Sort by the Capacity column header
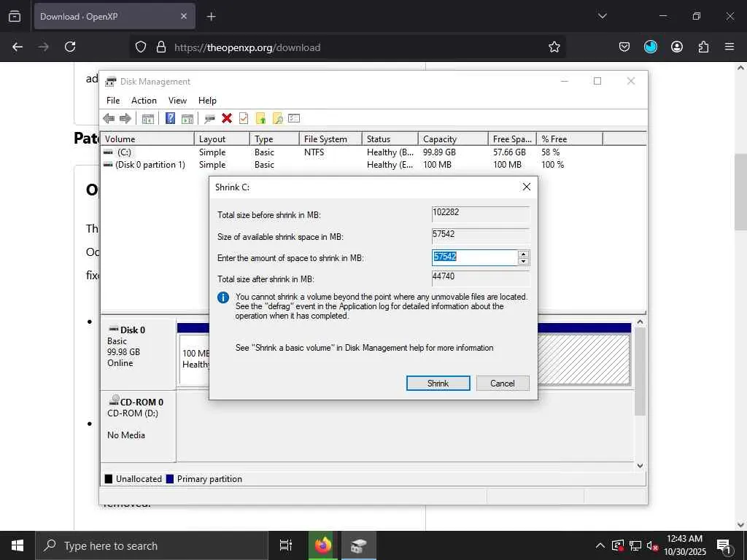The image size is (747, 560). [x=453, y=139]
